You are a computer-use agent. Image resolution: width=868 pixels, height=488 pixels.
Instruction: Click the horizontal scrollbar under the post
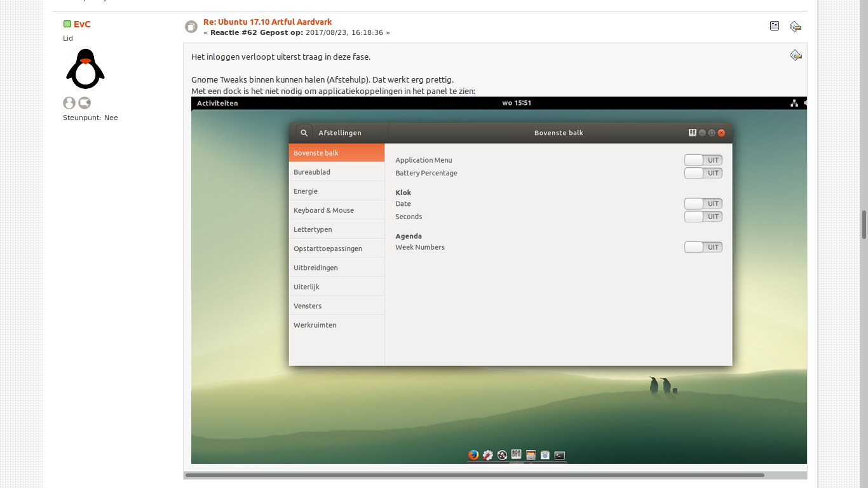pyautogui.click(x=475, y=475)
